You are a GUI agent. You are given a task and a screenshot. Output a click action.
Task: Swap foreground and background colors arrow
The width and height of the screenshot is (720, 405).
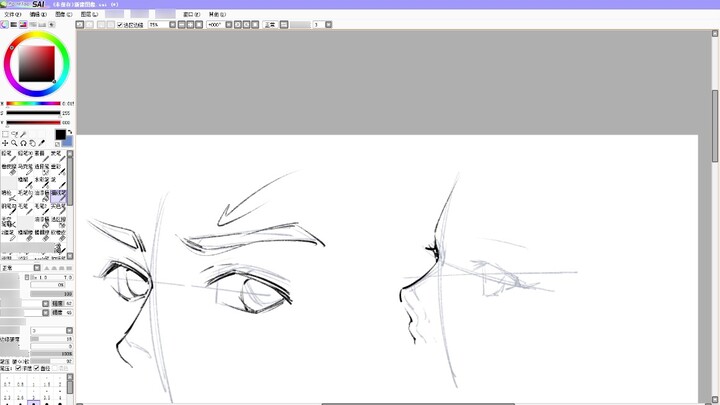tap(70, 132)
